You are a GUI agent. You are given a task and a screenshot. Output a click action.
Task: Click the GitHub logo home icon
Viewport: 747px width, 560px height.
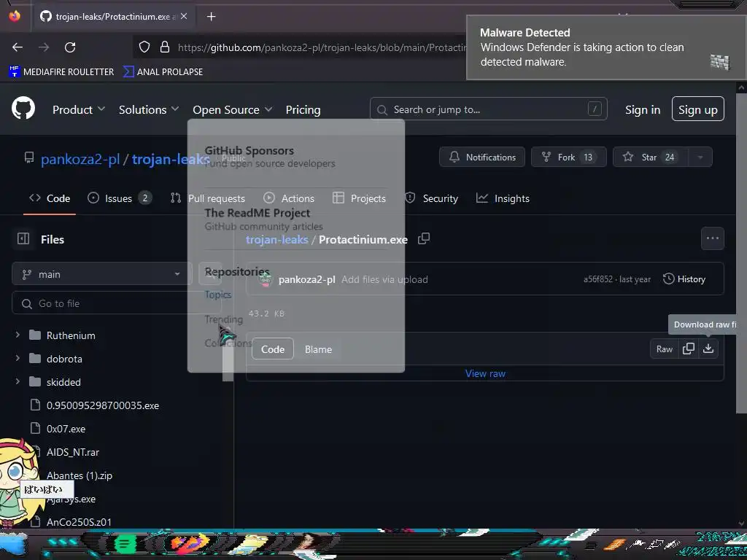[23, 109]
